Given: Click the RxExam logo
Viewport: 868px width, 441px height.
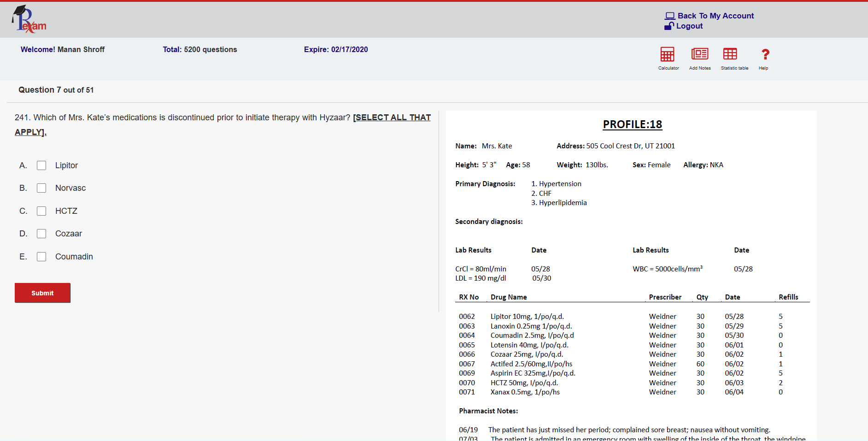Looking at the screenshot, I should click(29, 20).
